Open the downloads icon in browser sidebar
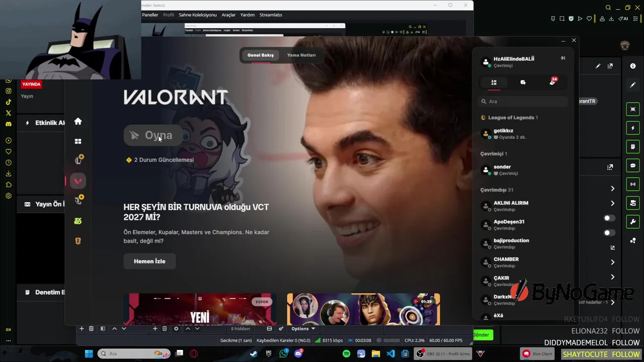Screen dimensions: 644x362 pyautogui.click(x=9, y=173)
